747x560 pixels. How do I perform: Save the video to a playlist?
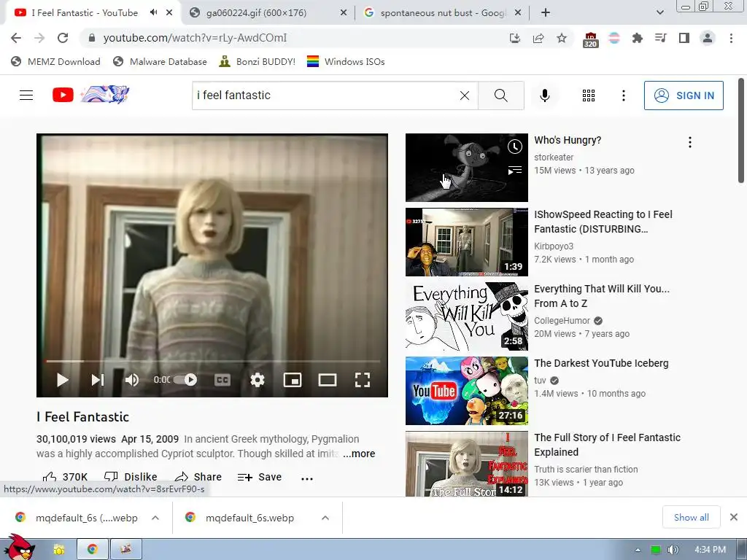point(260,477)
